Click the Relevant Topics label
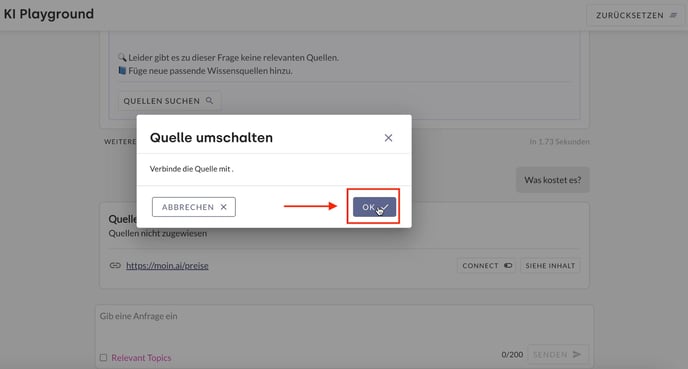Screen dimensions: 688x369 click(141, 358)
